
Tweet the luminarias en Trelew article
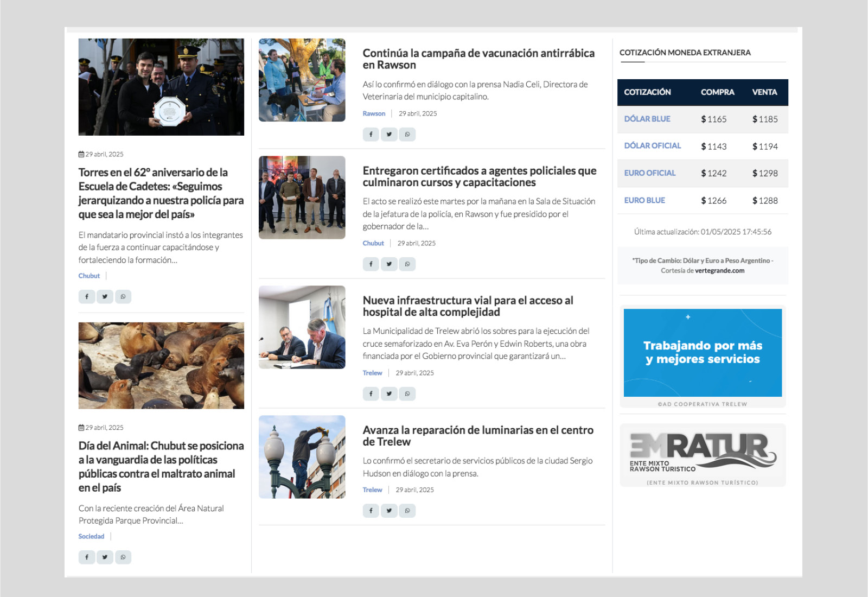tap(389, 511)
